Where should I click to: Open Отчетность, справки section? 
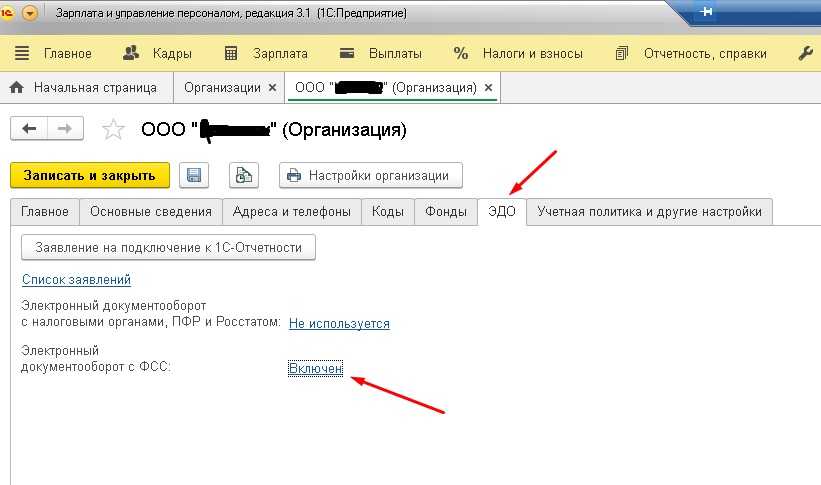point(705,53)
